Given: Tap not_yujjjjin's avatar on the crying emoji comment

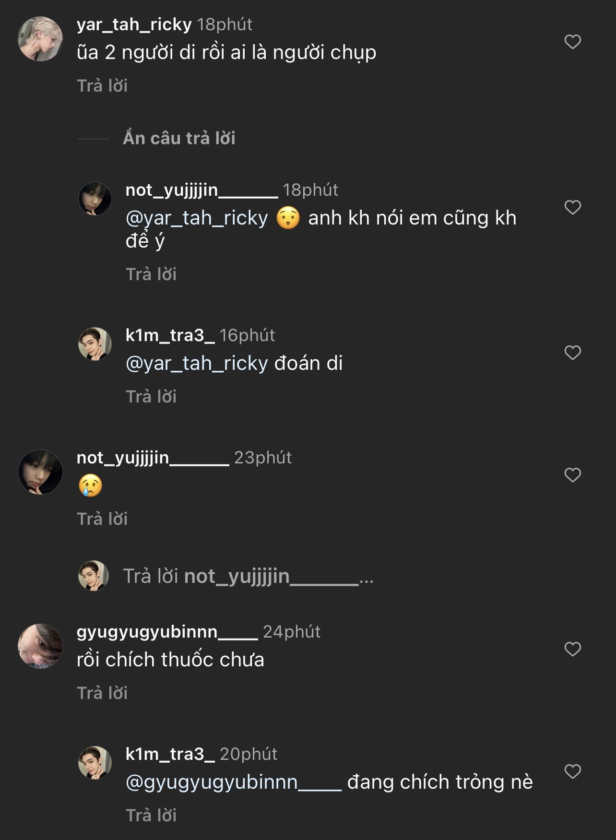Looking at the screenshot, I should [40, 472].
